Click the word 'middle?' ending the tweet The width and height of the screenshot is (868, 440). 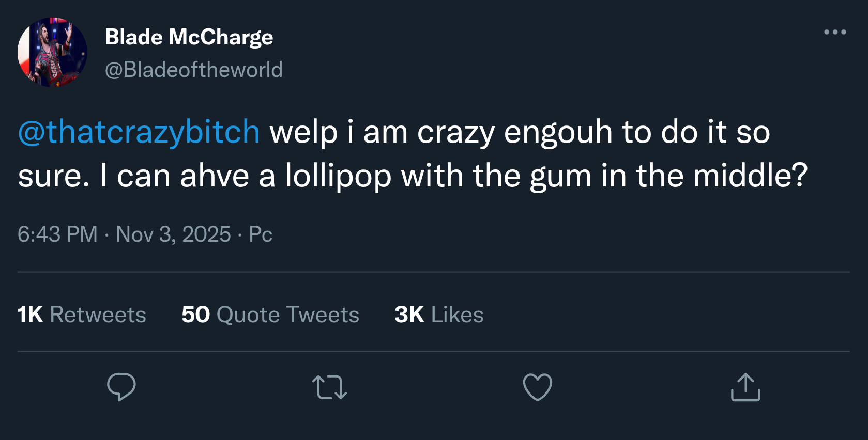tap(750, 176)
